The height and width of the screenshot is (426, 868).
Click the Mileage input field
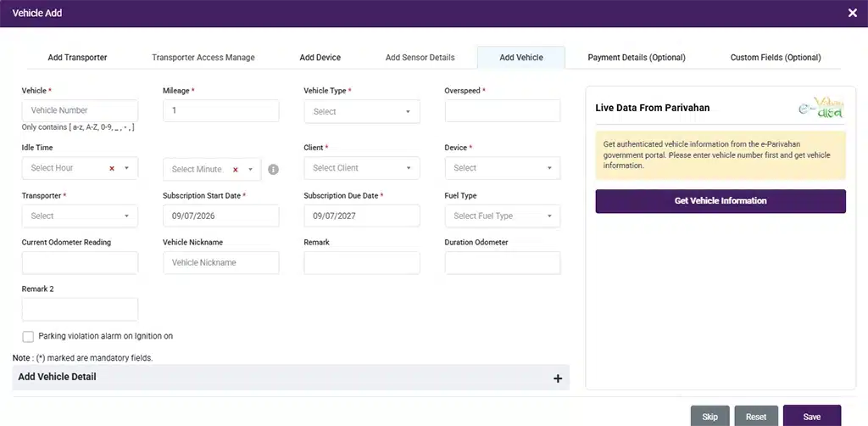coord(221,111)
